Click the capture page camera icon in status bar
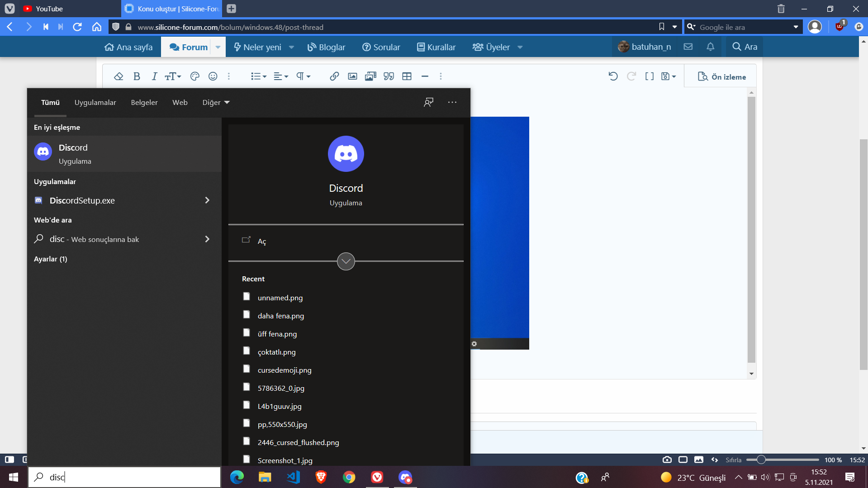The image size is (868, 488). (667, 460)
